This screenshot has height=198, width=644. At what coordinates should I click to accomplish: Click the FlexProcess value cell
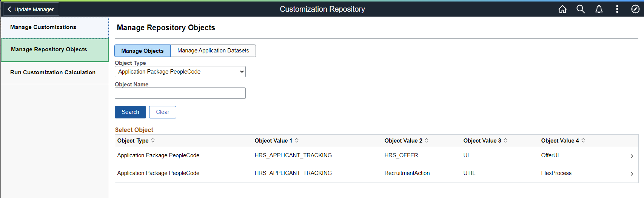(556, 173)
